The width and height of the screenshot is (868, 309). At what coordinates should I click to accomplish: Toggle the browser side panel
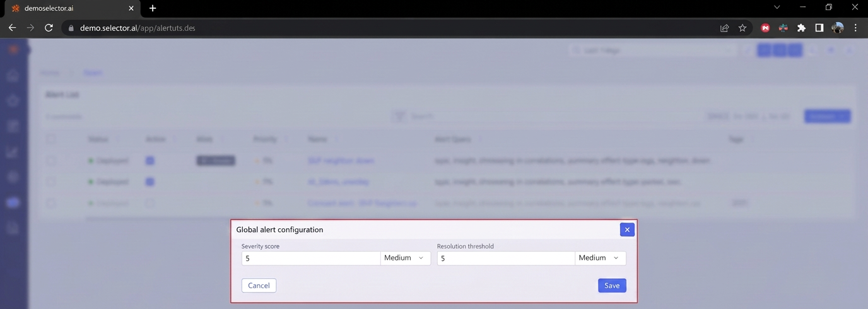(819, 28)
